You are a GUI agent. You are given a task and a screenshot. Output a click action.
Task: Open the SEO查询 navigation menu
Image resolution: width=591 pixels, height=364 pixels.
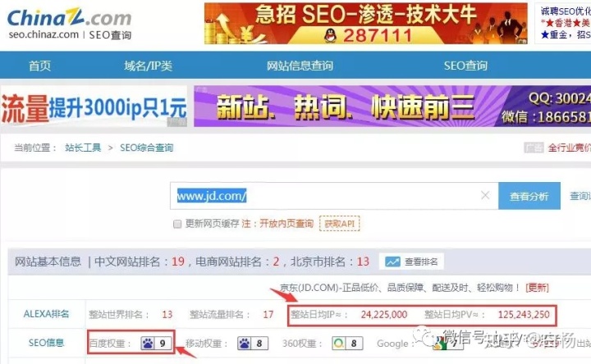click(465, 66)
